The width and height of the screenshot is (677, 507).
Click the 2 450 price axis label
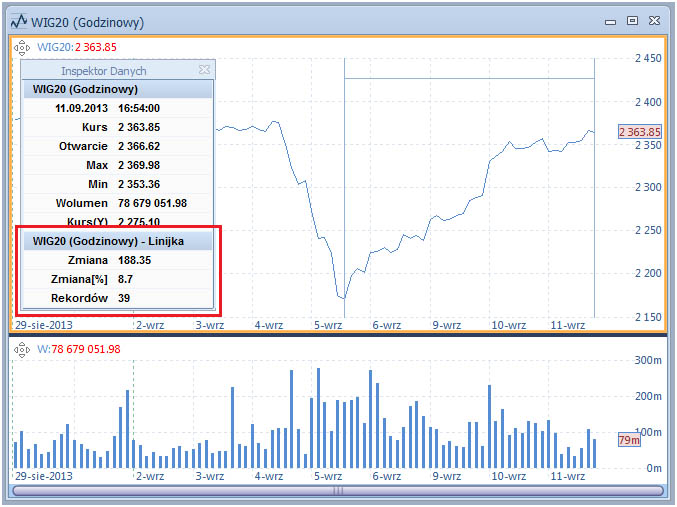[648, 58]
